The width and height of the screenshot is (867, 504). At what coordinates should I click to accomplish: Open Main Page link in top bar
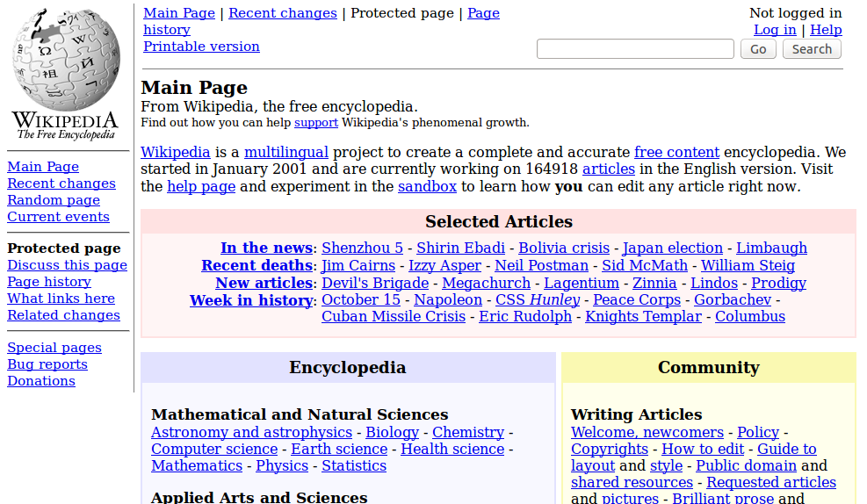179,13
